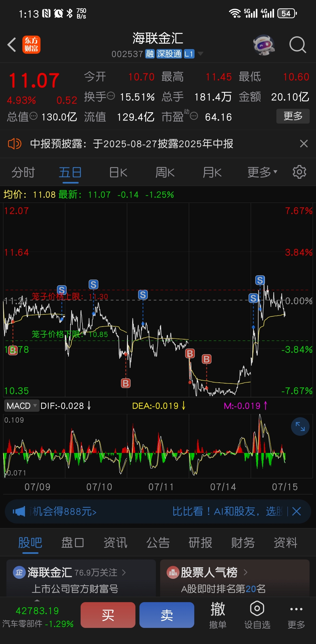Open the 股票人气榜 ranking card
316x644 pixels.
click(235, 578)
